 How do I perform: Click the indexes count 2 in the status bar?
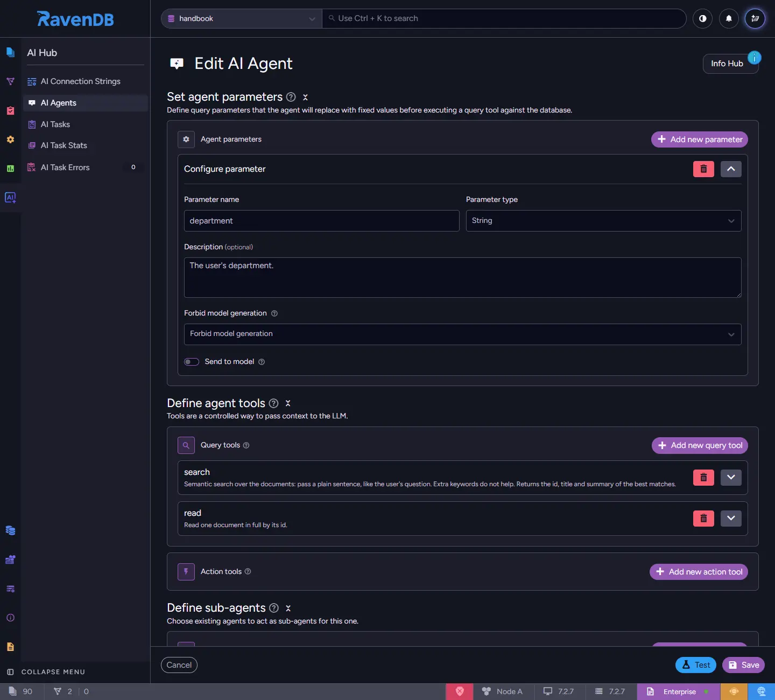point(63,691)
